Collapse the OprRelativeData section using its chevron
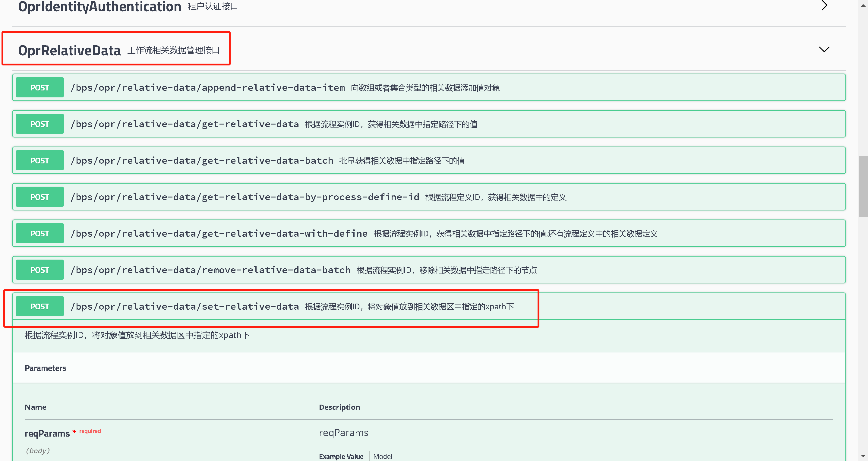Screen dimensions: 868x461 pyautogui.click(x=824, y=49)
